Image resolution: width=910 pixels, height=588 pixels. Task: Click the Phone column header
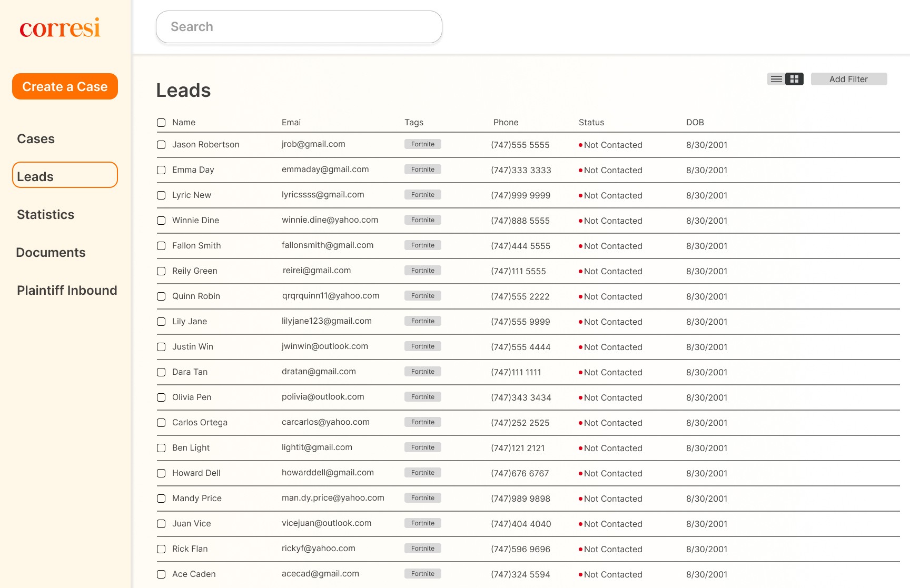click(506, 123)
